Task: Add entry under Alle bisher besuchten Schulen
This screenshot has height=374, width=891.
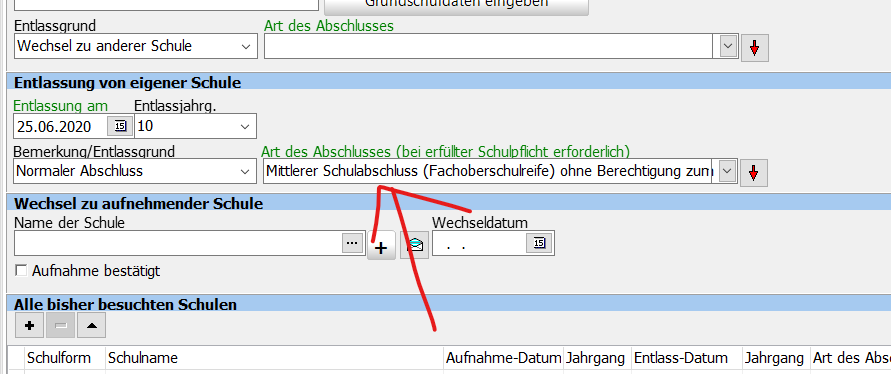Action: coord(30,325)
